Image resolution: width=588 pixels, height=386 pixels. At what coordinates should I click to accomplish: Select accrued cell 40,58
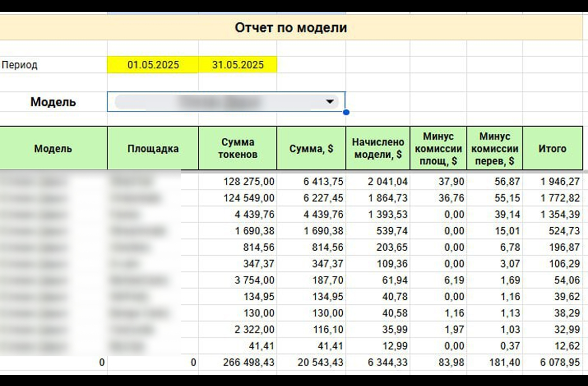[x=378, y=313]
